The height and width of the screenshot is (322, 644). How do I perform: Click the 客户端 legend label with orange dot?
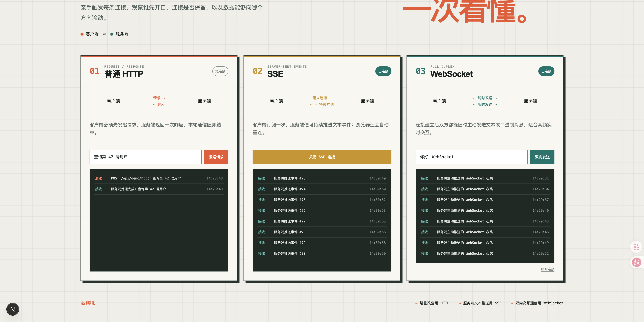click(x=92, y=34)
